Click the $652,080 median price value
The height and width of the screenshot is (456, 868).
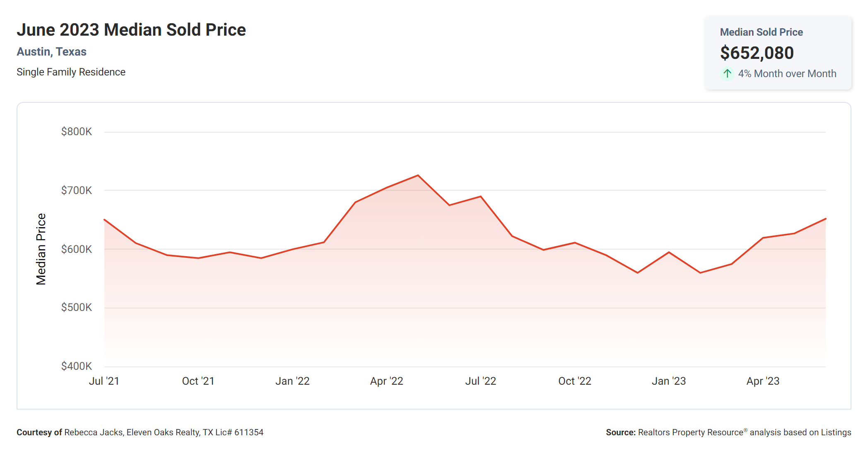click(757, 53)
